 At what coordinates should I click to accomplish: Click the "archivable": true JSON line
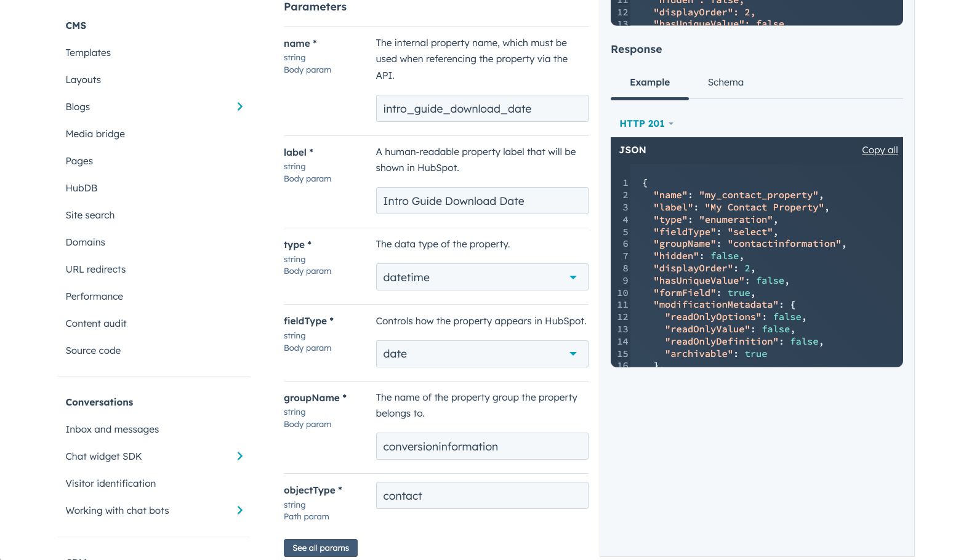[716, 354]
